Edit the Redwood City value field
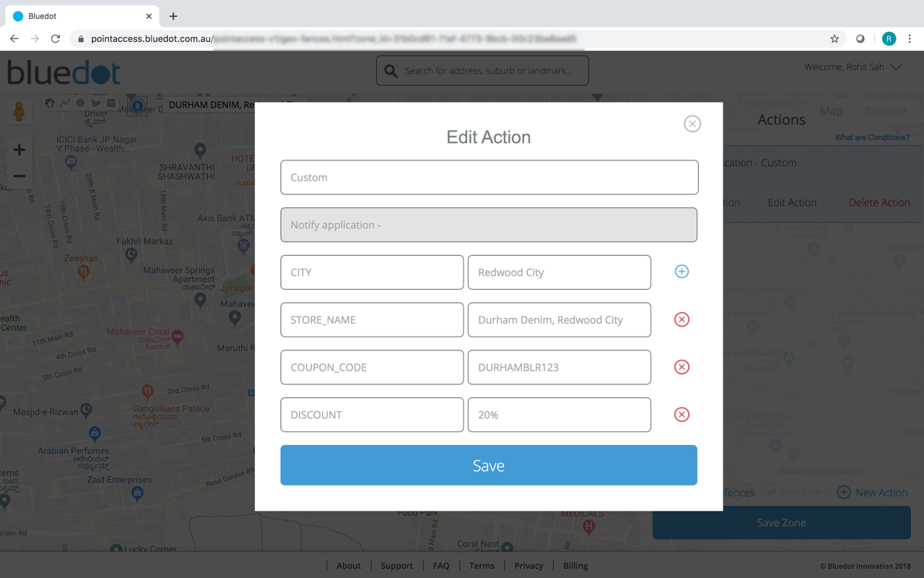 pyautogui.click(x=559, y=272)
